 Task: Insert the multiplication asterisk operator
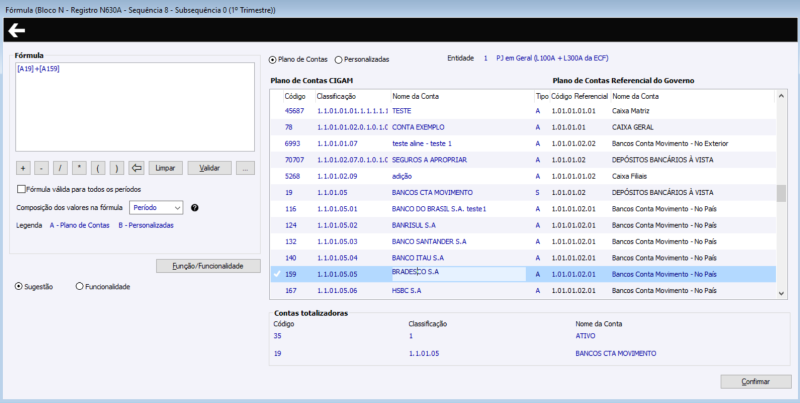click(80, 168)
